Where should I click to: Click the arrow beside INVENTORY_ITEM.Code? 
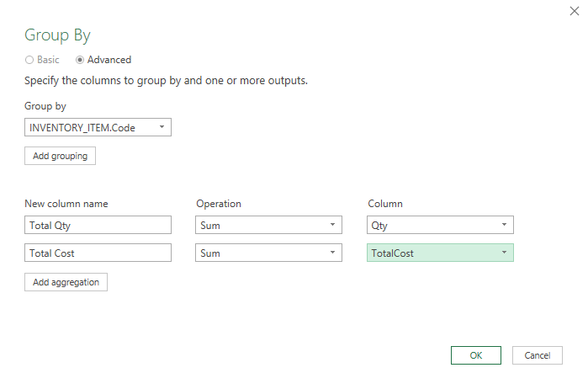pyautogui.click(x=162, y=127)
